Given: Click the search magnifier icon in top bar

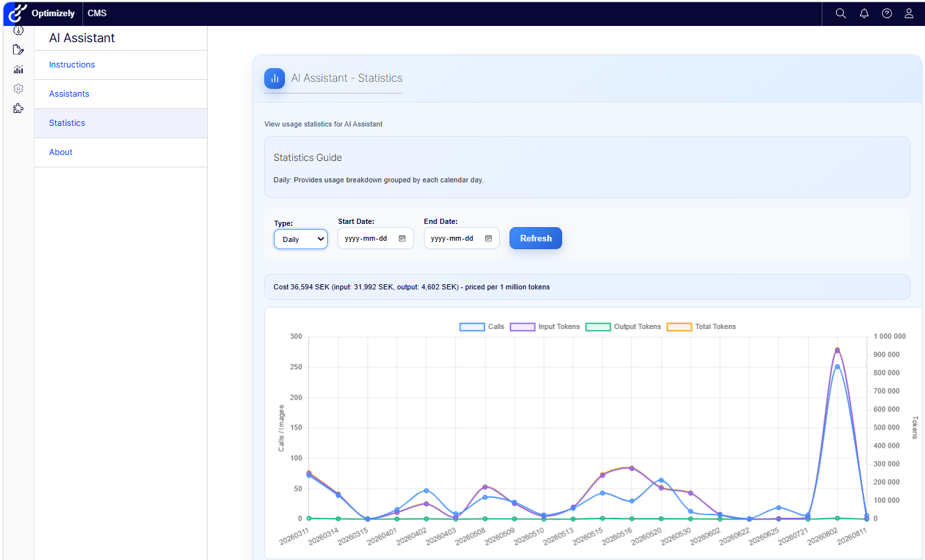Looking at the screenshot, I should [x=841, y=13].
